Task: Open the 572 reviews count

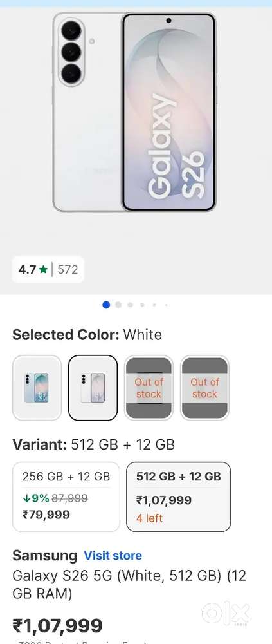Action: pyautogui.click(x=68, y=270)
